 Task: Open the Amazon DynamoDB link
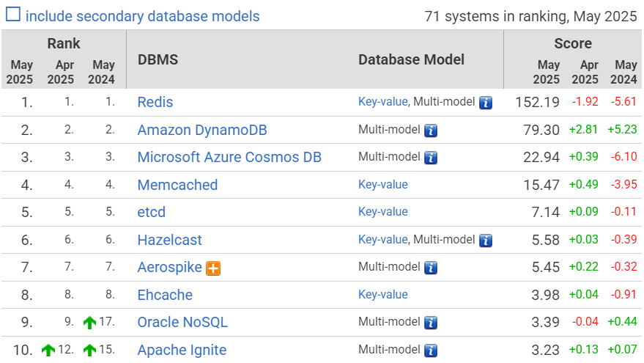tap(202, 130)
